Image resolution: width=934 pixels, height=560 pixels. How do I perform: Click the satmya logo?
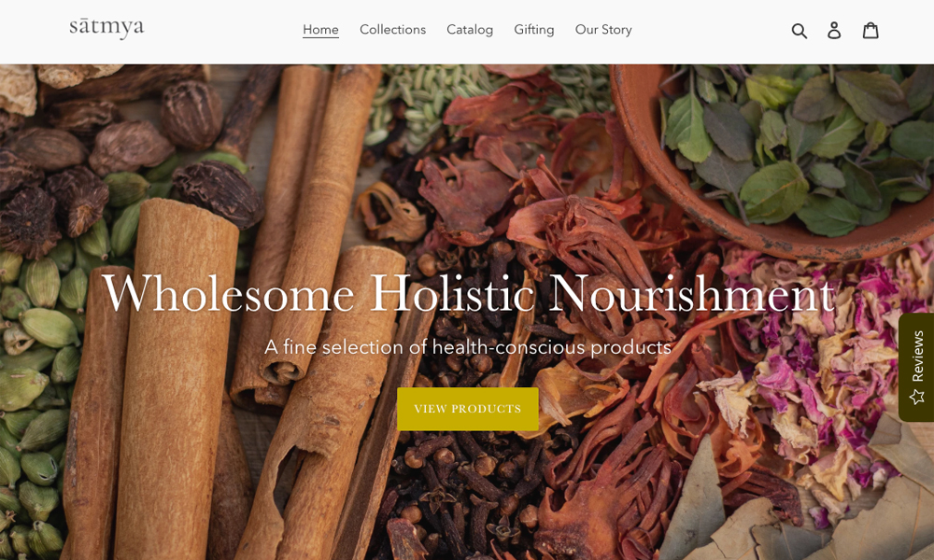[x=106, y=27]
